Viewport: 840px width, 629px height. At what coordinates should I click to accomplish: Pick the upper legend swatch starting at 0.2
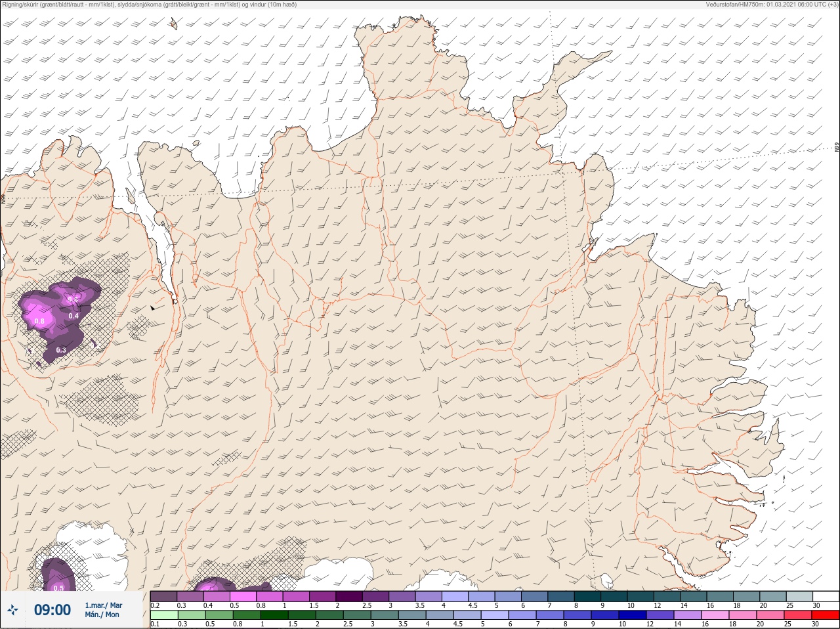pos(163,596)
